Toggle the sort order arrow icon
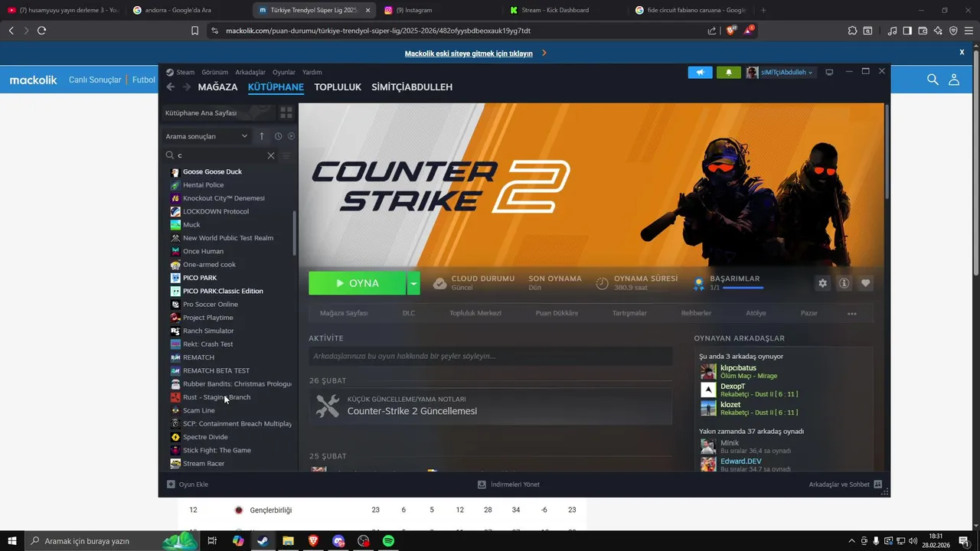Viewport: 980px width, 551px height. 261,136
